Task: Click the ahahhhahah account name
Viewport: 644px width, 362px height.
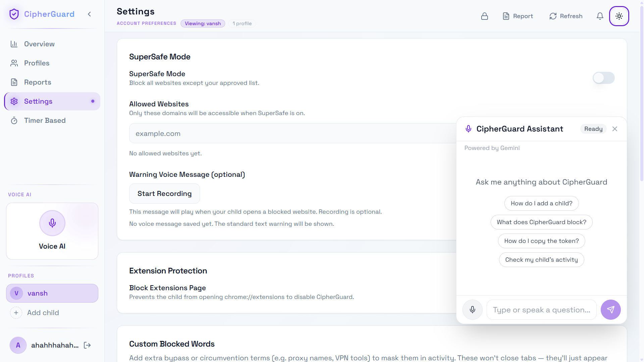Action: point(55,345)
